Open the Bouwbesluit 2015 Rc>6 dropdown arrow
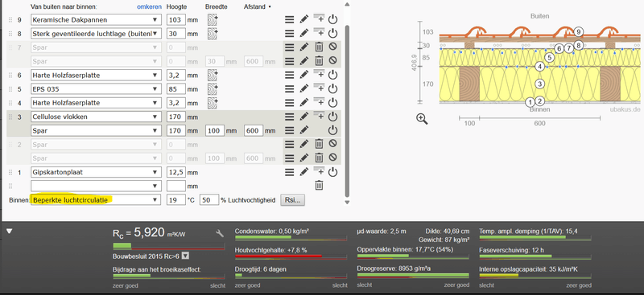The width and height of the screenshot is (644, 295). (x=185, y=256)
